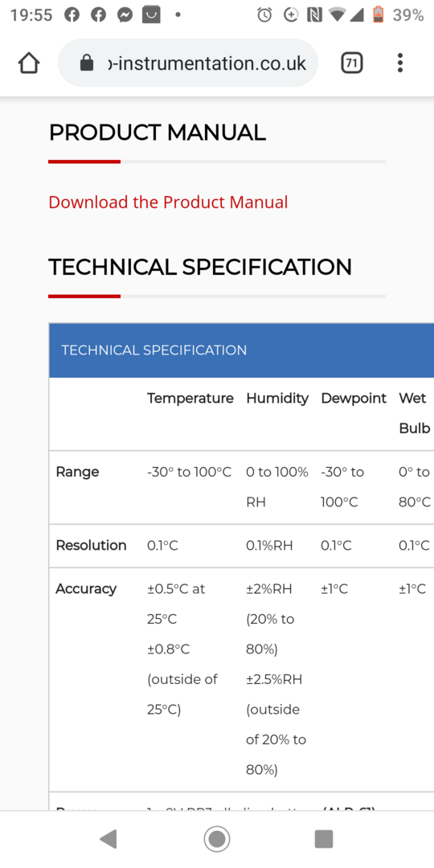434x868 pixels.
Task: Tap the NFC status bar icon
Action: click(314, 15)
